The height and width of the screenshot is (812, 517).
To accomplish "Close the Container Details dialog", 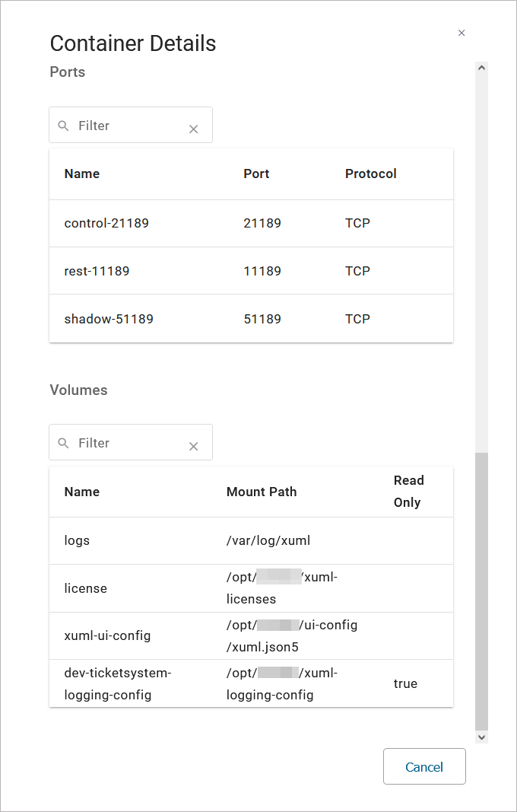I will tap(461, 33).
